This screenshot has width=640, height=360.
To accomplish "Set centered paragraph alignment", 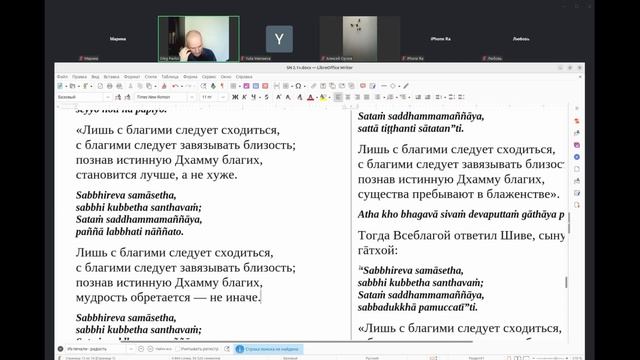I will tap(348, 97).
